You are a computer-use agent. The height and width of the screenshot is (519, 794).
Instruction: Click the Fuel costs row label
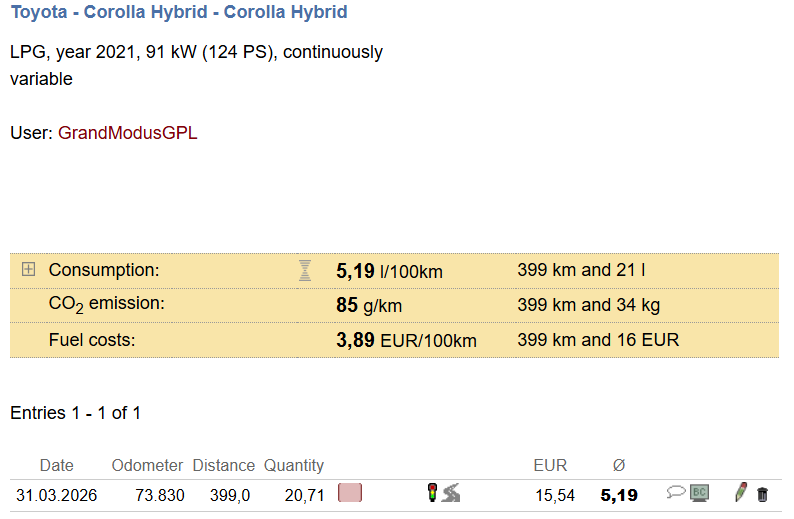pos(91,340)
